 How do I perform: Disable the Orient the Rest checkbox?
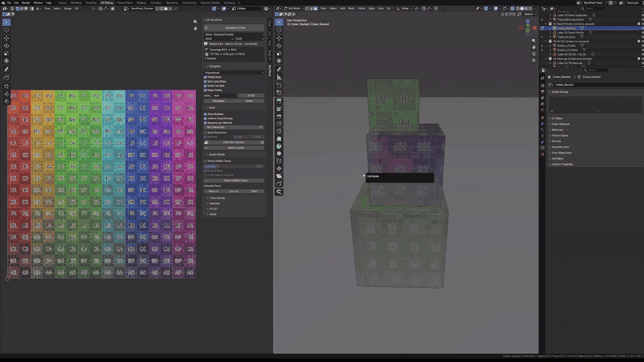(205, 86)
